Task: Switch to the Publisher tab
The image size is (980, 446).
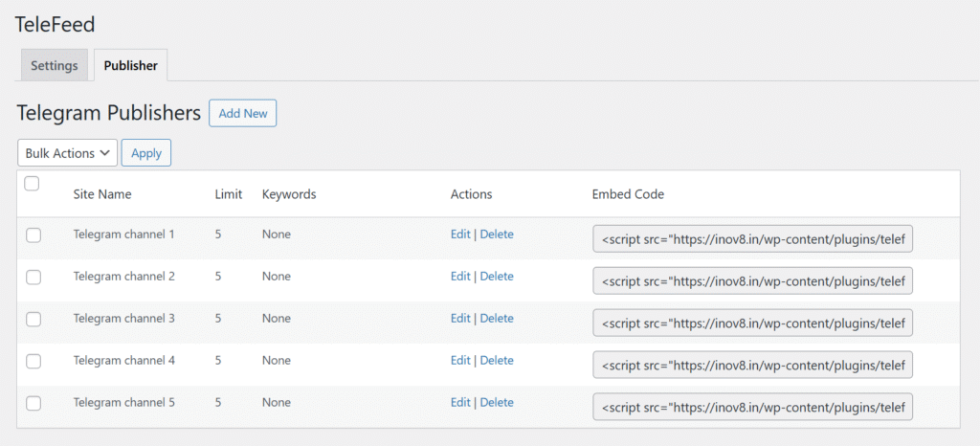Action: [130, 65]
